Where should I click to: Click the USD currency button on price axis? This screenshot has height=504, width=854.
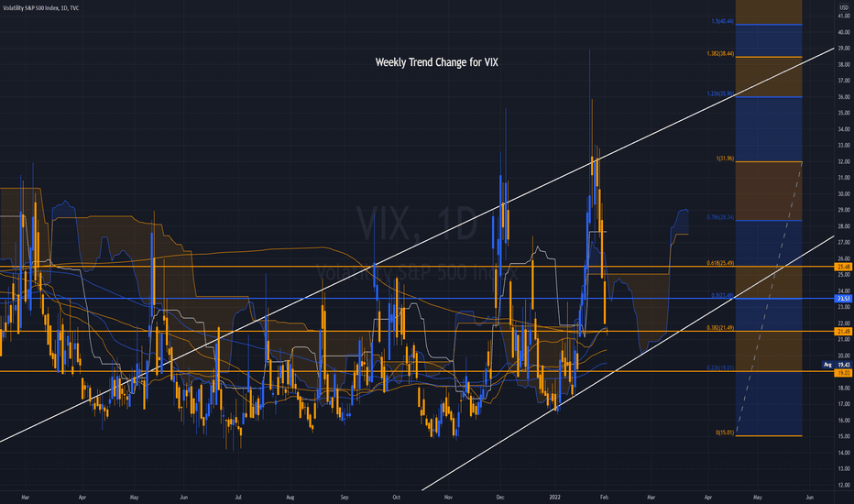[x=844, y=8]
